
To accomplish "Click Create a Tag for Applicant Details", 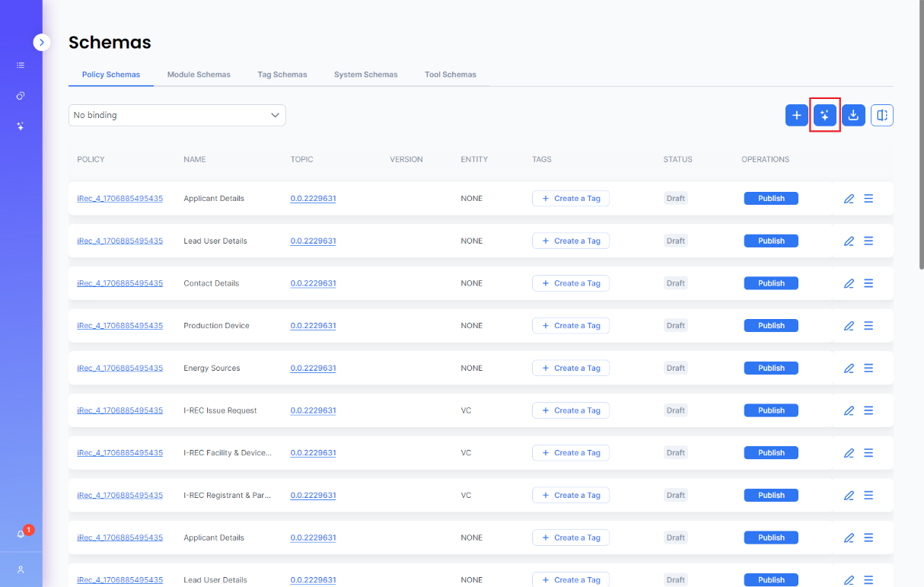I will (571, 199).
